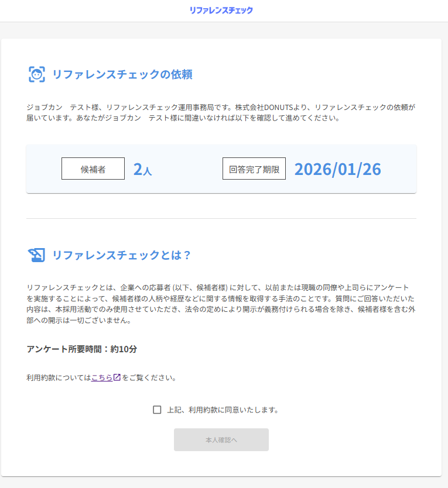Click the 候補者 label box

(x=93, y=169)
